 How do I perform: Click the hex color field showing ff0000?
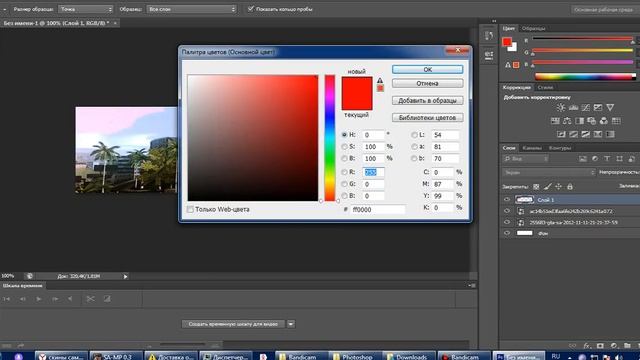pyautogui.click(x=378, y=209)
